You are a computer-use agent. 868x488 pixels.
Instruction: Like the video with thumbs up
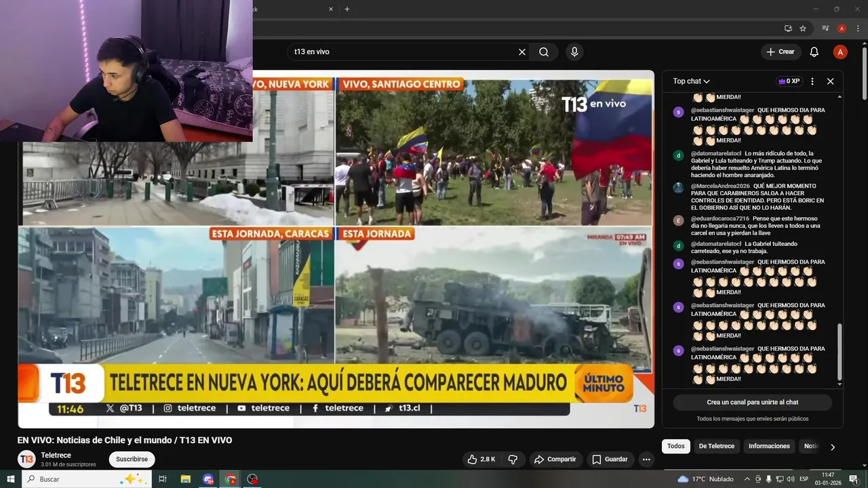click(x=481, y=460)
